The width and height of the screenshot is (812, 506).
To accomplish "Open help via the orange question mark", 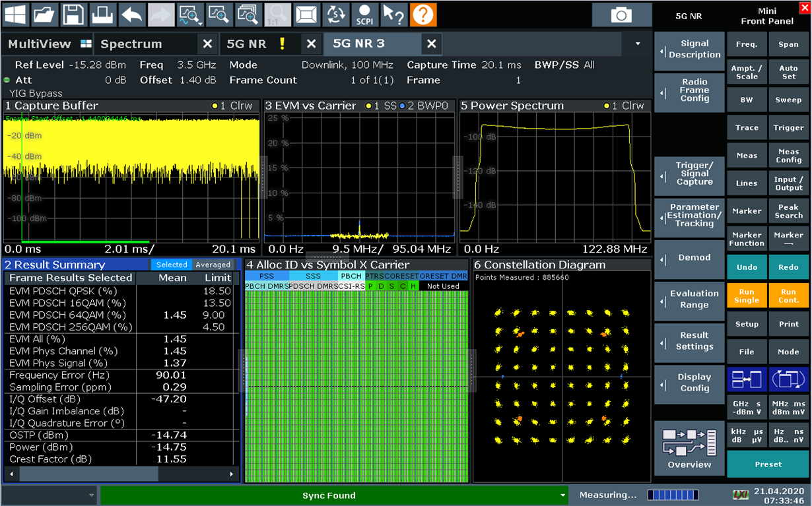I will tap(423, 14).
